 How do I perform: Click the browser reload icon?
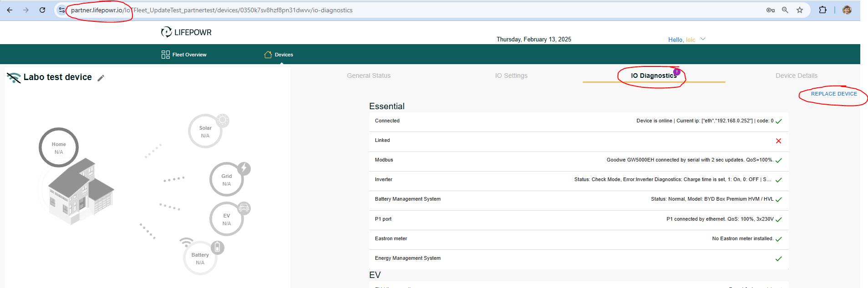[42, 10]
